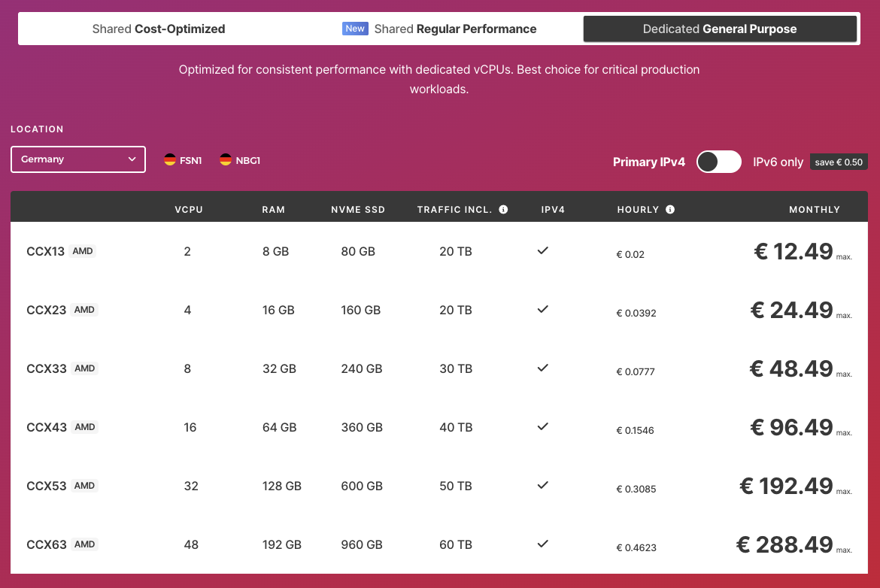Click the AMD badge on CCX63

(x=84, y=544)
